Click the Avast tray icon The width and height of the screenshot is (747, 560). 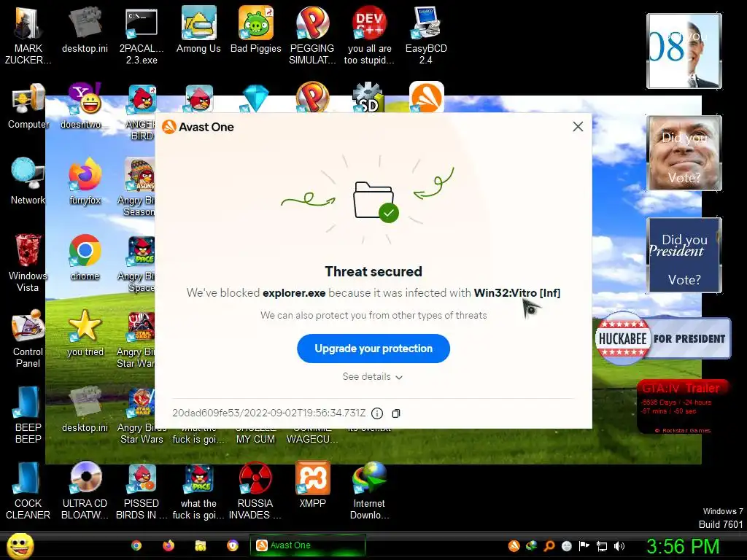click(514, 545)
